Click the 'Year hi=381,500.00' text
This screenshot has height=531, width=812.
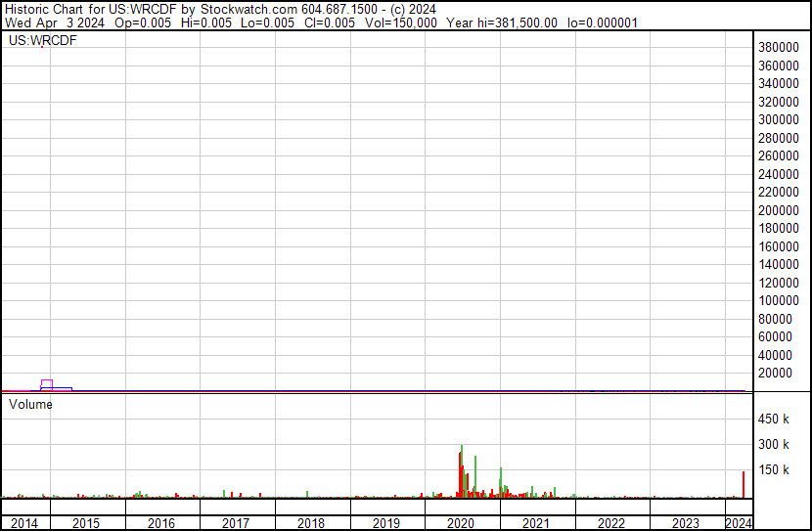coord(502,22)
